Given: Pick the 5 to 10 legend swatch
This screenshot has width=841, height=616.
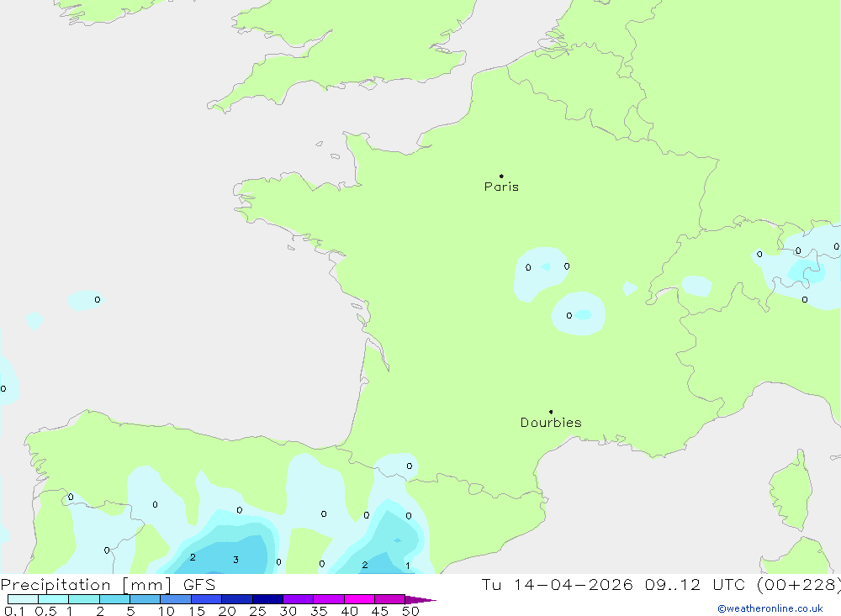Looking at the screenshot, I should [145, 599].
